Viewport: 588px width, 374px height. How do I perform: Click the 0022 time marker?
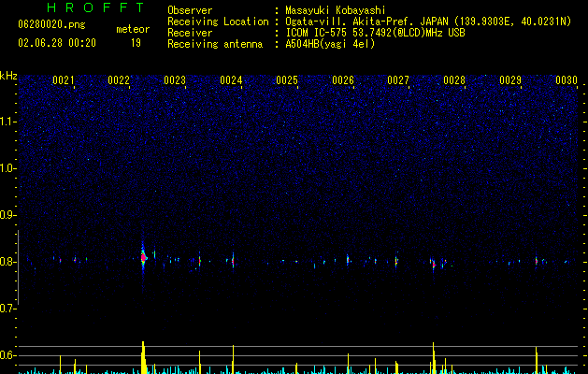point(119,80)
